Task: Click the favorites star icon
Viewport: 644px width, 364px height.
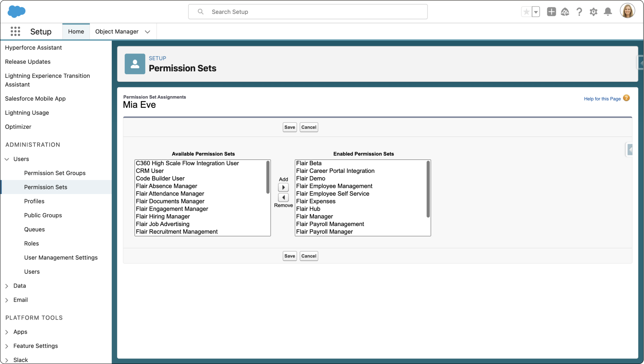Action: (526, 11)
